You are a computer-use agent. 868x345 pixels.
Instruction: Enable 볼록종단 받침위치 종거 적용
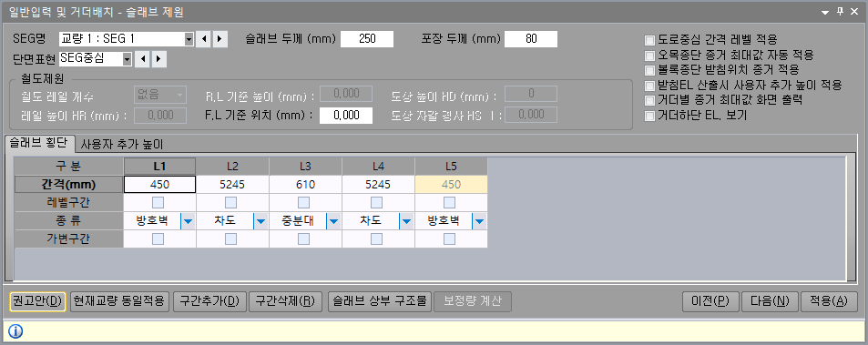pyautogui.click(x=649, y=70)
